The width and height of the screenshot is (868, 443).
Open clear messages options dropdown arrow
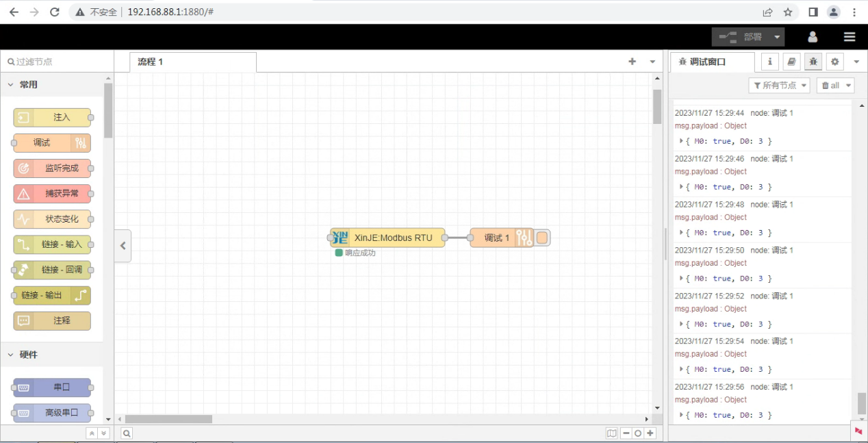pos(849,86)
